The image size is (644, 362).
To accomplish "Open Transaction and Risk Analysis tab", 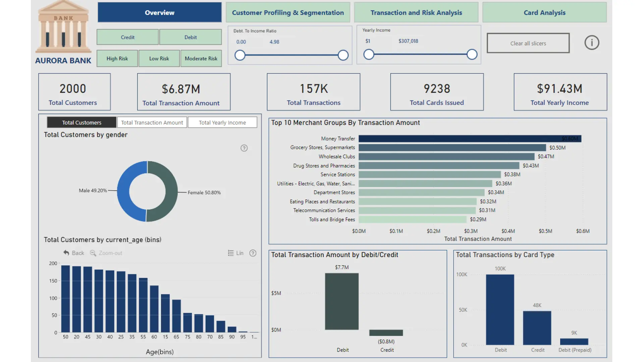I will click(416, 12).
